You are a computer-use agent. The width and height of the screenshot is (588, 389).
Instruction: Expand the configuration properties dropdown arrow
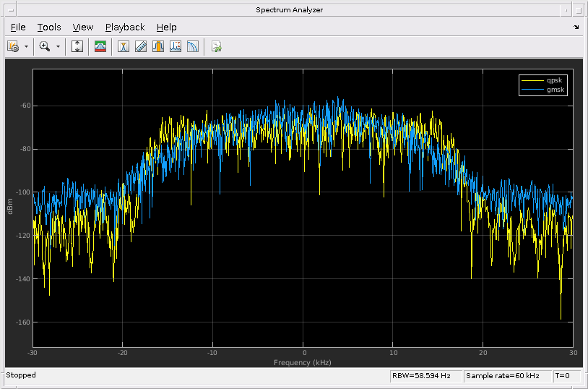click(27, 46)
